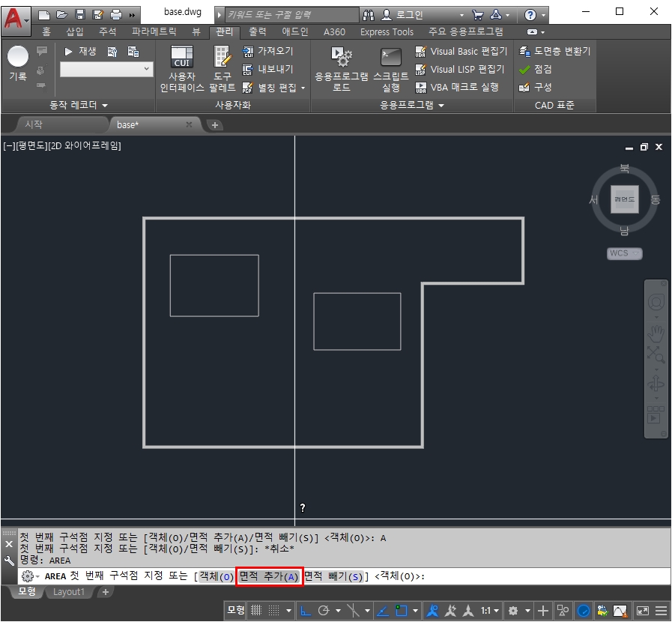Select the 면적 빼기(S) command option
The width and height of the screenshot is (672, 622).
pyautogui.click(x=333, y=576)
